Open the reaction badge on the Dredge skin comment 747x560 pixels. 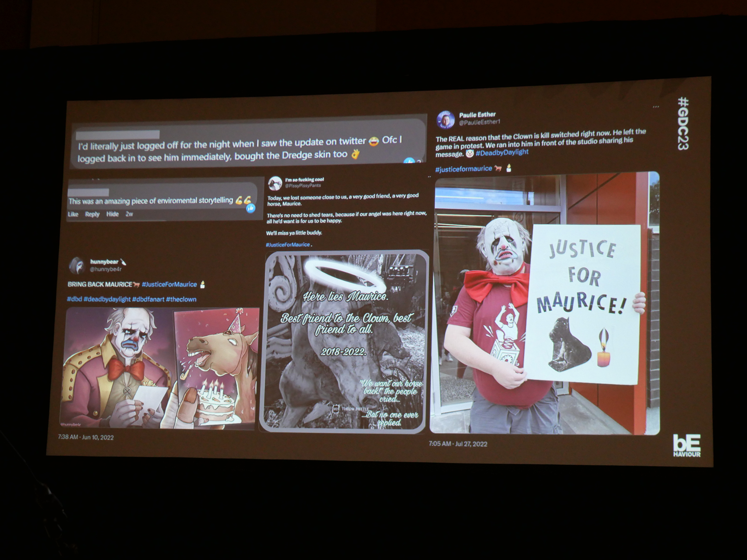409,162
